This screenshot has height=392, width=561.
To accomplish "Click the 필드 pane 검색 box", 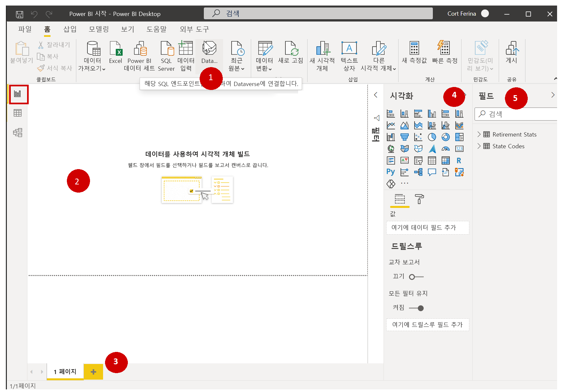I will tap(516, 114).
